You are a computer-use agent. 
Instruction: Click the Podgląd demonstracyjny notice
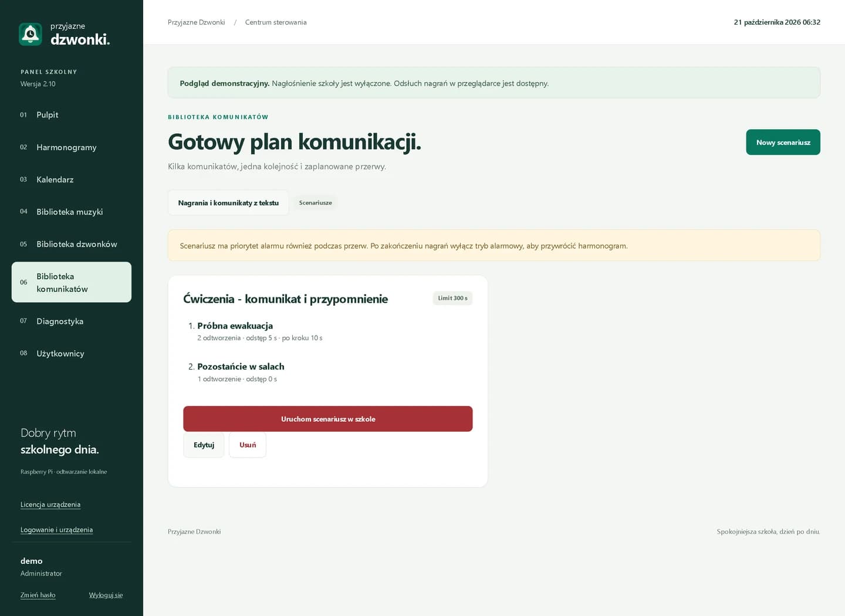[x=494, y=83]
